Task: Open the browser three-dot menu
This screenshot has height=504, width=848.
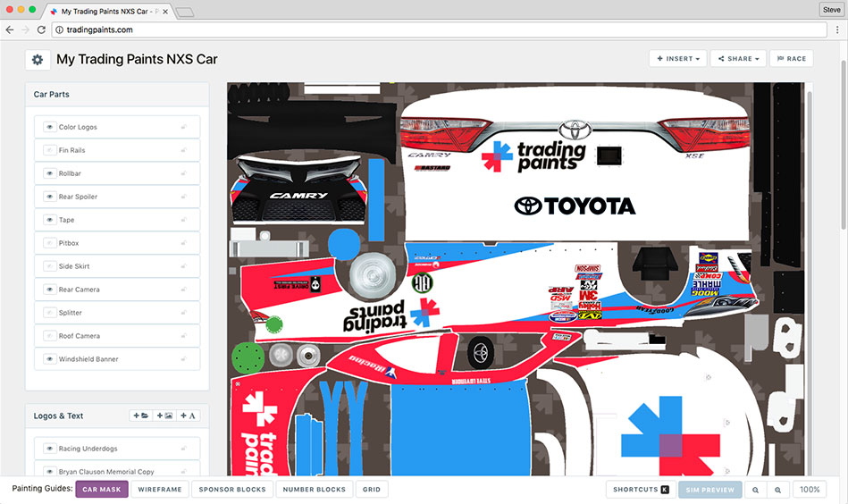Action: tap(837, 29)
